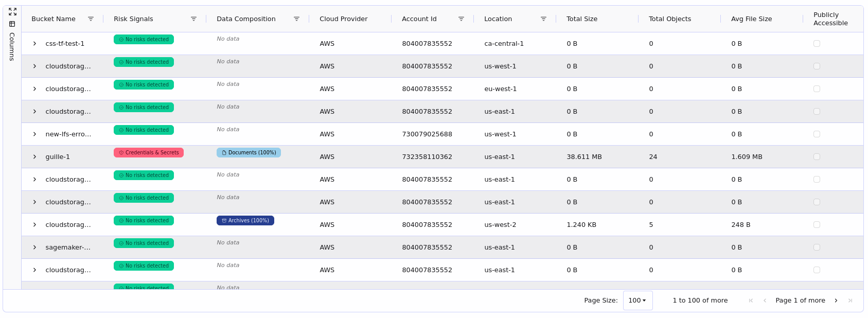Toggle Publicly Accessible checkbox for sagemaker row
Image resolution: width=868 pixels, height=318 pixels.
tap(817, 248)
